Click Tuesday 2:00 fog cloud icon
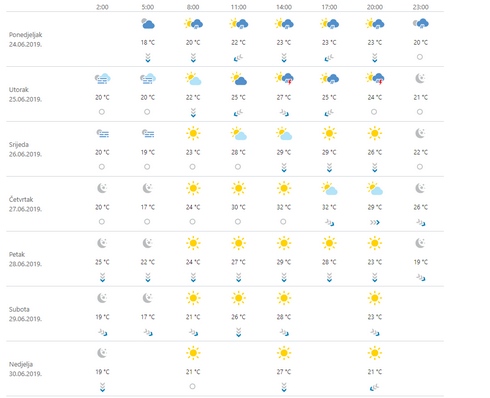 102,79
